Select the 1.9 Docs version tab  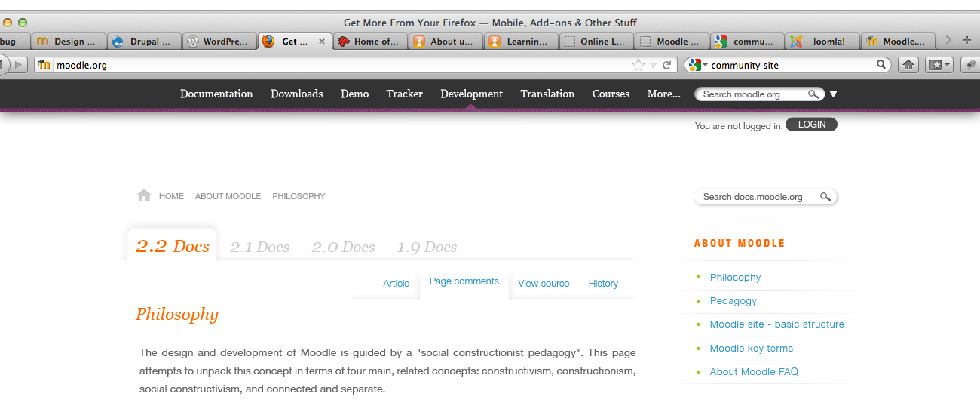click(x=427, y=247)
